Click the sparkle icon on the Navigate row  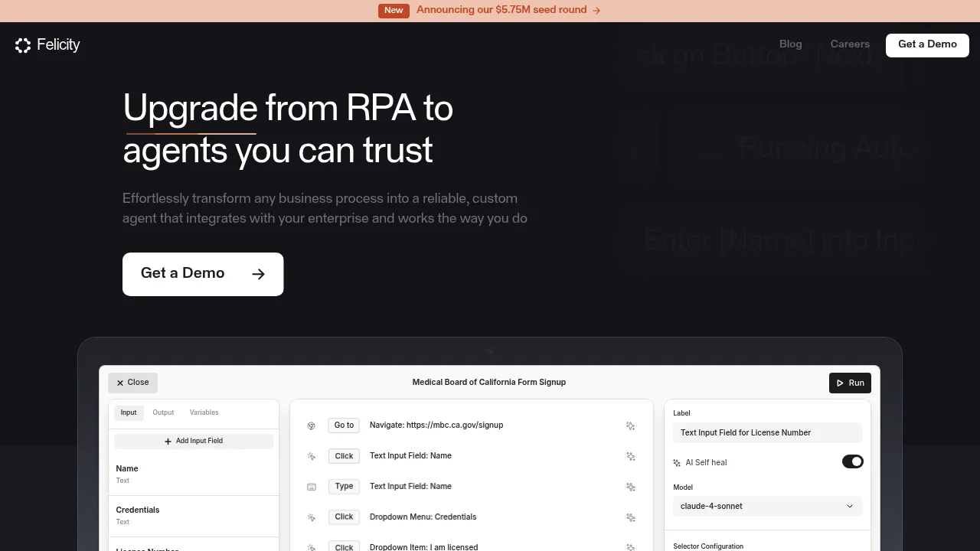(631, 425)
